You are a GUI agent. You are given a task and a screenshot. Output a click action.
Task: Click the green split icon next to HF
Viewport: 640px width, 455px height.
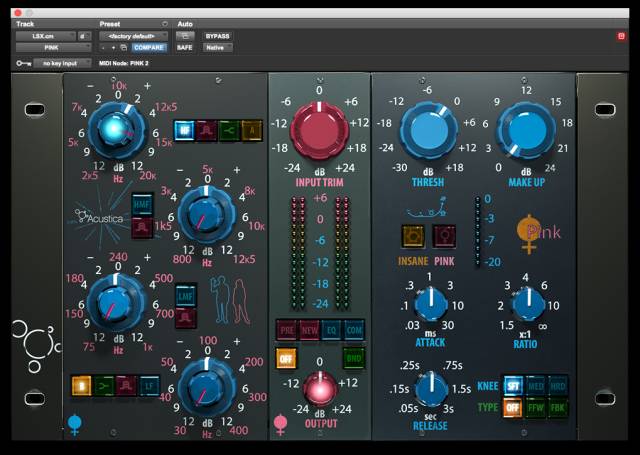tap(229, 130)
